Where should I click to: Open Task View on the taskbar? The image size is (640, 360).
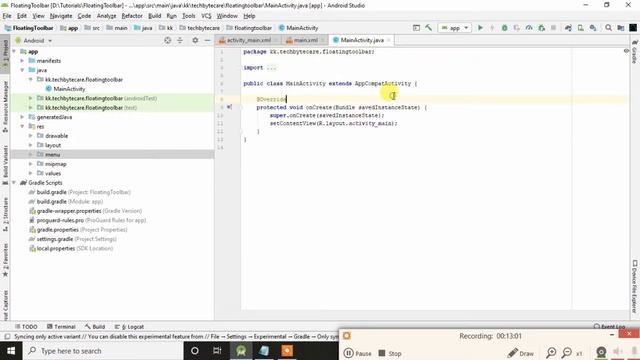tap(217, 351)
